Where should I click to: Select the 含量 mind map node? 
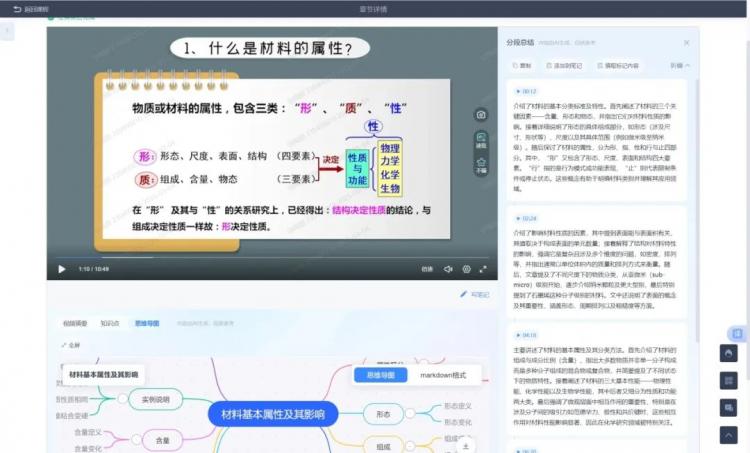click(x=163, y=440)
